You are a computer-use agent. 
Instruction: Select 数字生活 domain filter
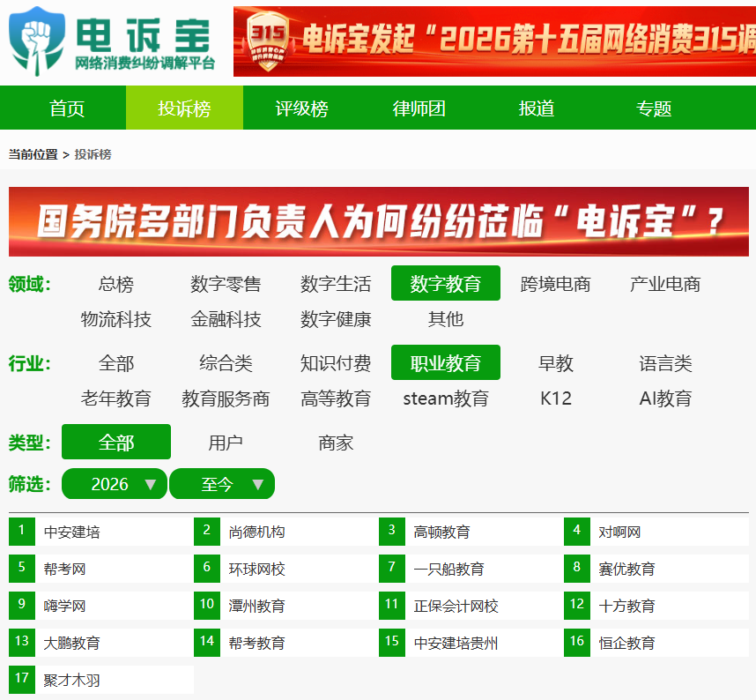coord(336,284)
